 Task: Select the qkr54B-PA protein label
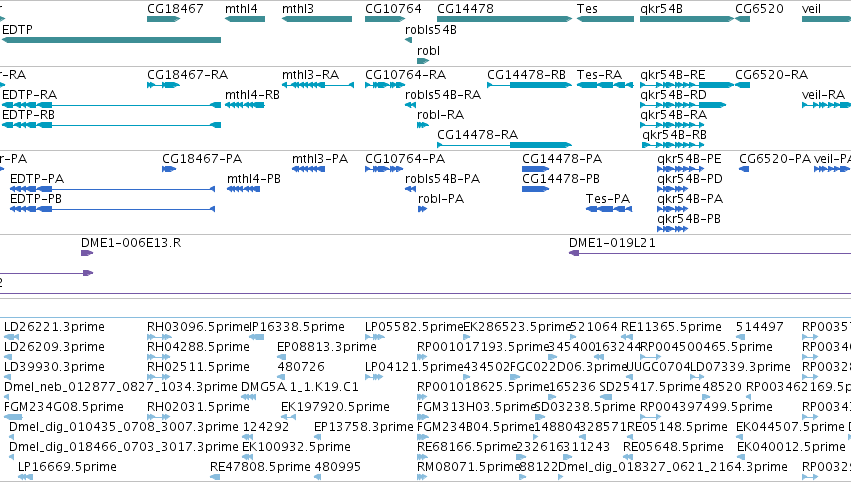pos(690,199)
